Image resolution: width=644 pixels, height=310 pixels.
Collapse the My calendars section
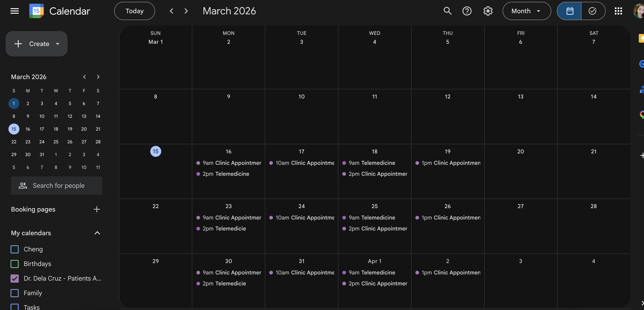pyautogui.click(x=97, y=233)
